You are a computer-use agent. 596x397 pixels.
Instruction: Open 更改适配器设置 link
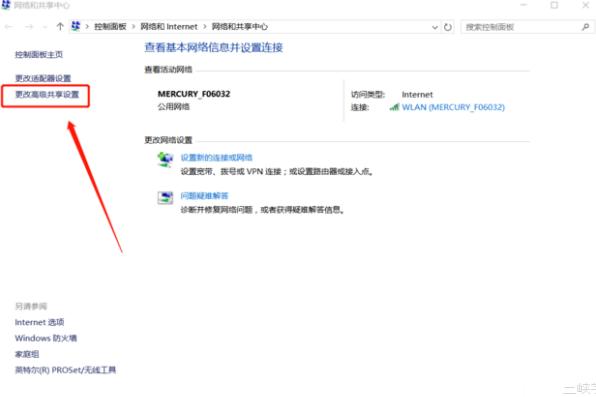pos(43,78)
